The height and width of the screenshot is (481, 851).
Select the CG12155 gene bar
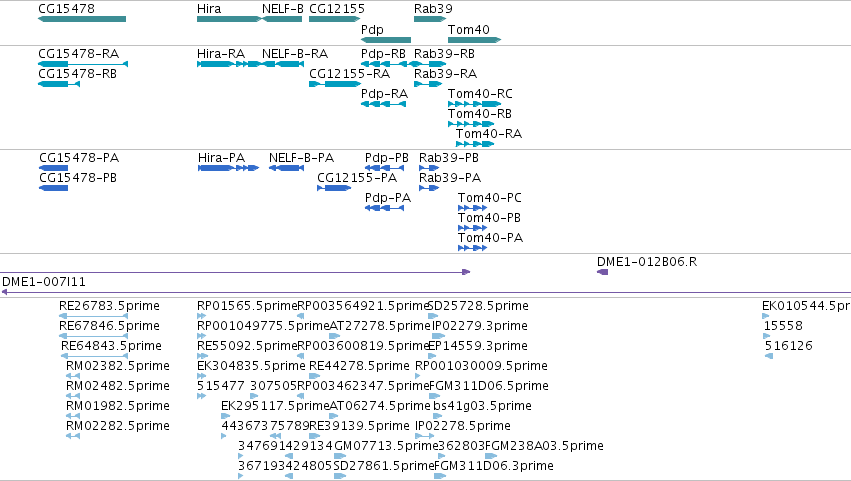click(335, 19)
